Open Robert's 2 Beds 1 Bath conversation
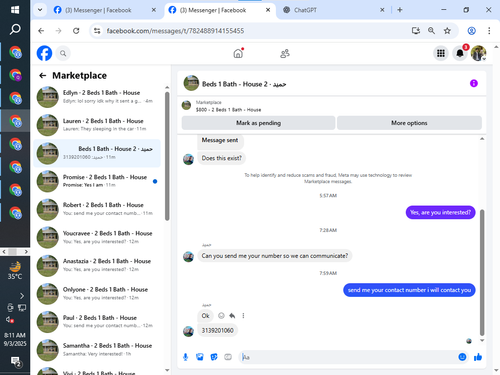This screenshot has width=500, height=375. [x=97, y=209]
